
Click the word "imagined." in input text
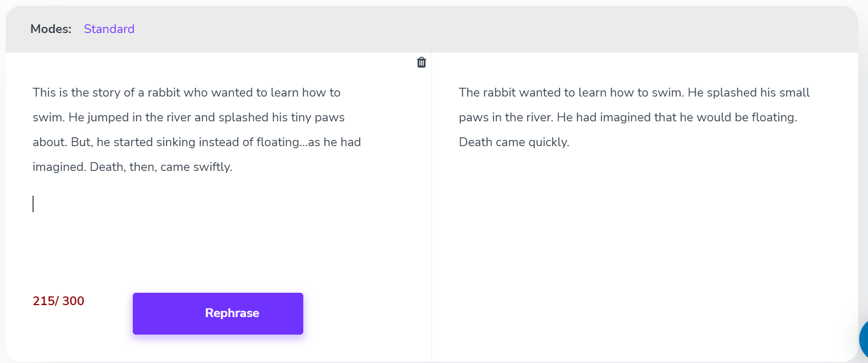click(x=59, y=167)
